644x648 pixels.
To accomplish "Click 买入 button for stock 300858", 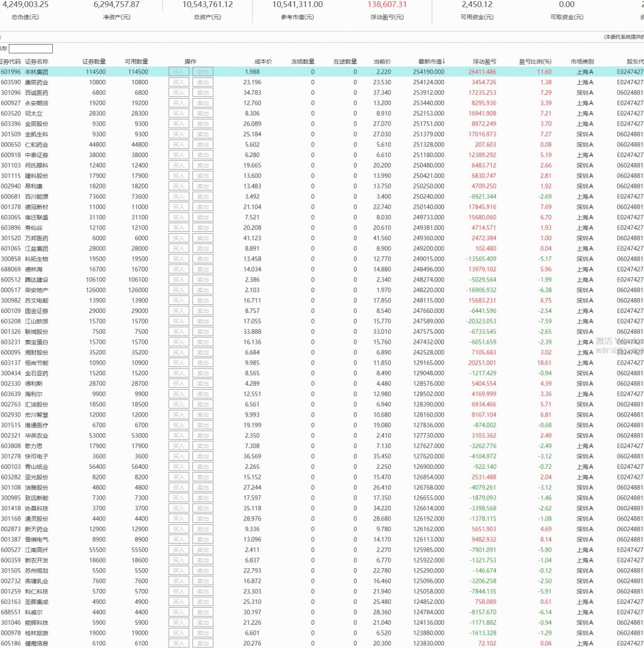I will pyautogui.click(x=179, y=259).
